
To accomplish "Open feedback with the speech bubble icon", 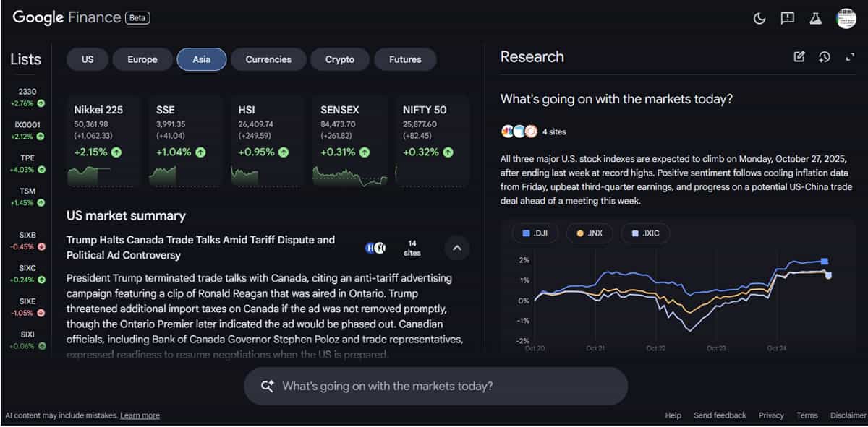I will [x=787, y=19].
